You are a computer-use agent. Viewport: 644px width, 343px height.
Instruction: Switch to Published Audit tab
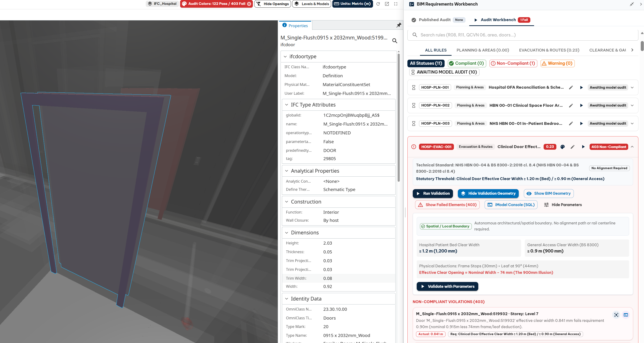point(438,20)
